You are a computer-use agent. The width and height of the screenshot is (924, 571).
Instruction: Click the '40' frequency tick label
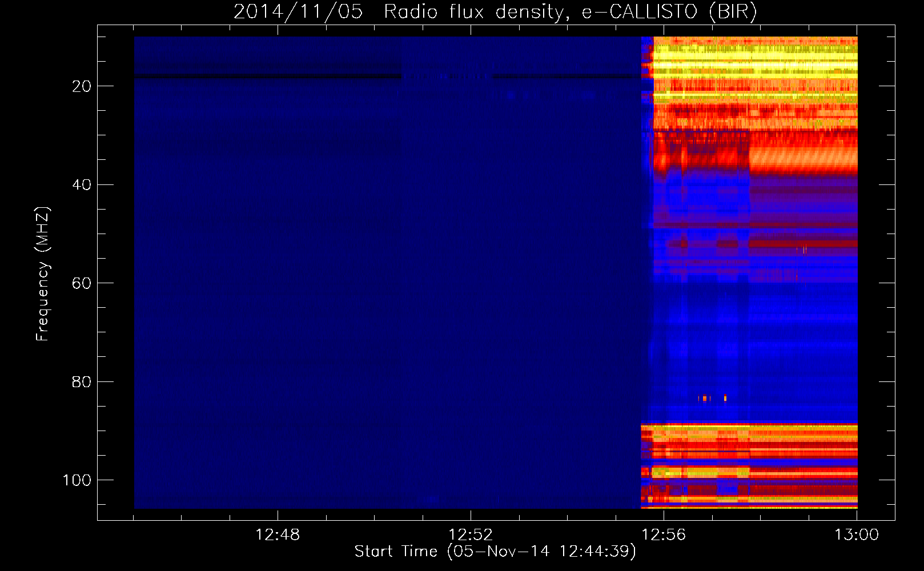(x=82, y=185)
